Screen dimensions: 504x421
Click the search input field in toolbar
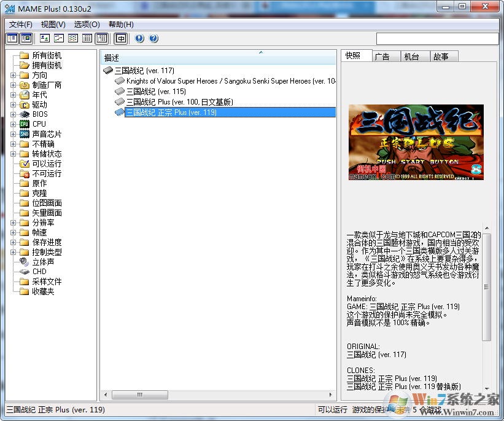(437, 39)
